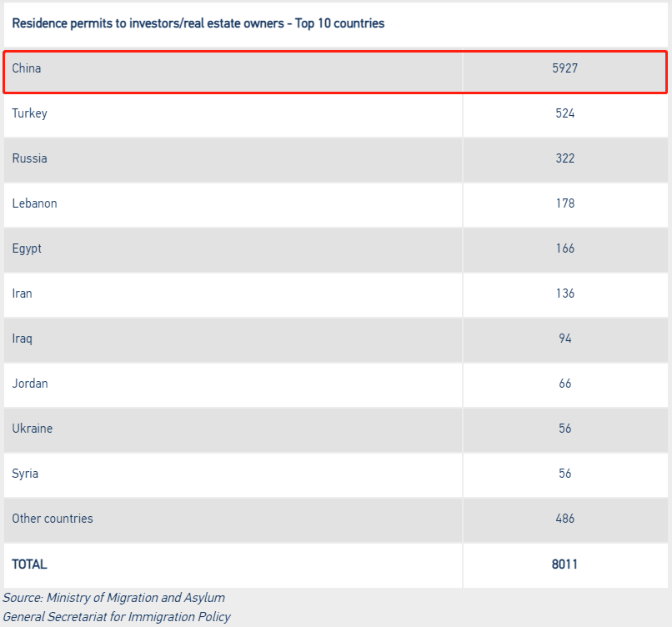The width and height of the screenshot is (672, 627).
Task: Click the Lebanon row label
Action: pos(34,203)
